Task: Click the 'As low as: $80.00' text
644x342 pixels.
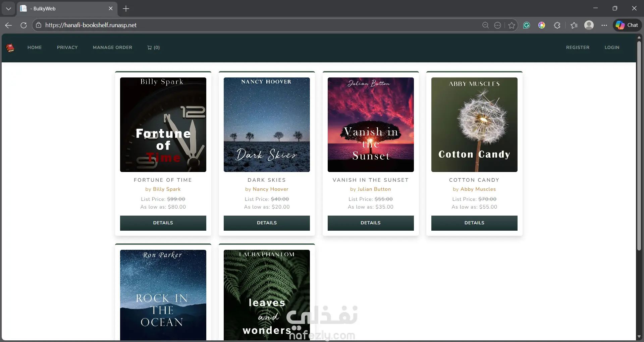Action: [163, 207]
